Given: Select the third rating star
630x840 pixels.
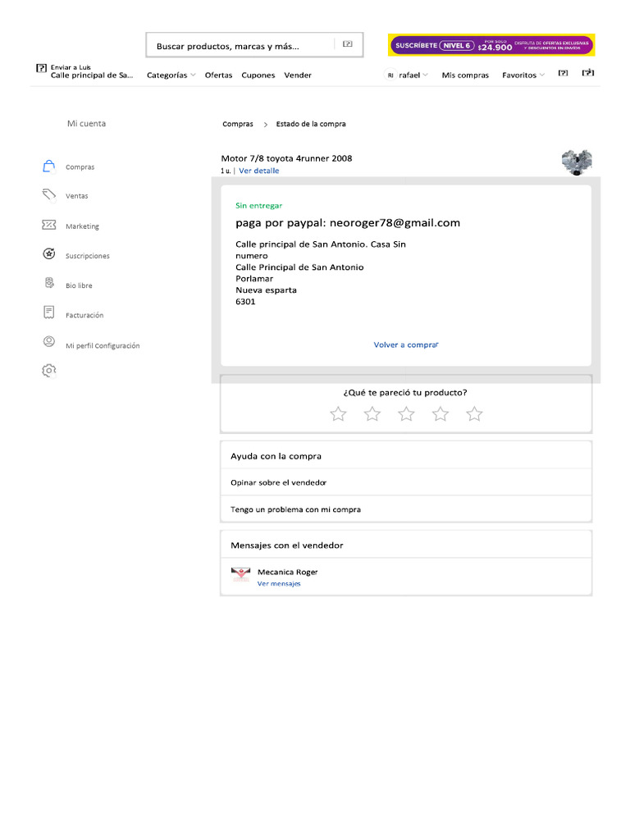Looking at the screenshot, I should tap(406, 414).
